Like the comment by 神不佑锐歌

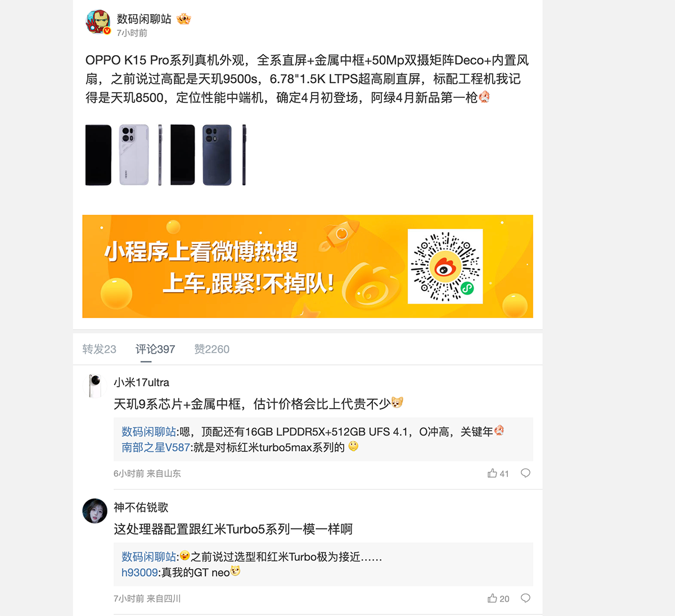[x=498, y=599]
